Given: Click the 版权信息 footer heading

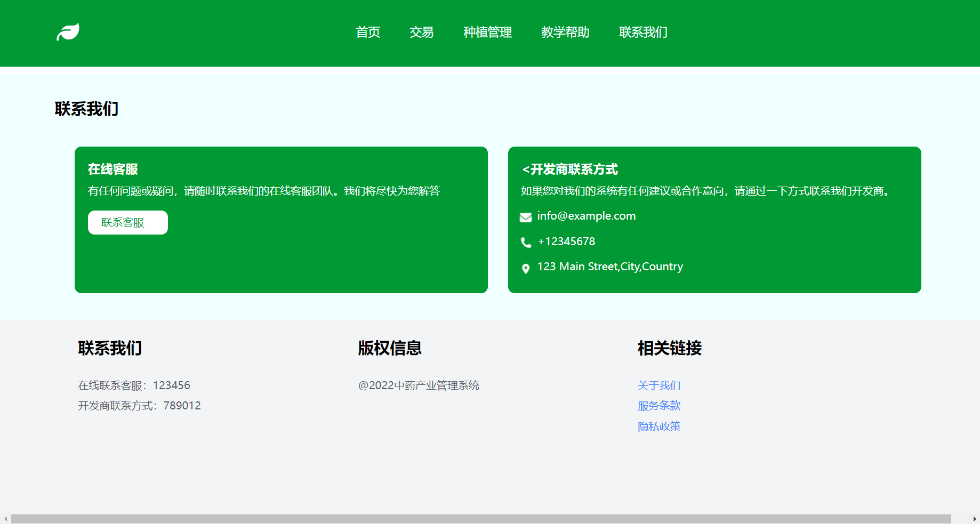Looking at the screenshot, I should 390,348.
